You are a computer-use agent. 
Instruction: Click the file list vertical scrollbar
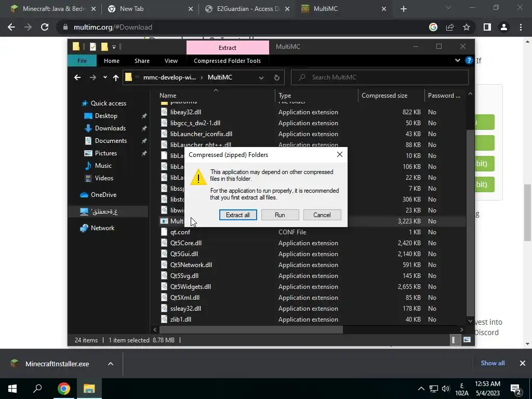470,222
